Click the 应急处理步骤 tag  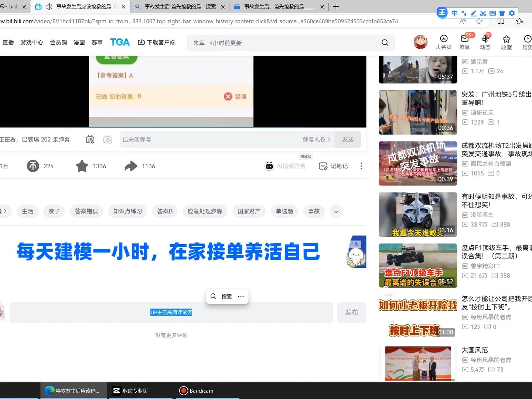pyautogui.click(x=205, y=211)
